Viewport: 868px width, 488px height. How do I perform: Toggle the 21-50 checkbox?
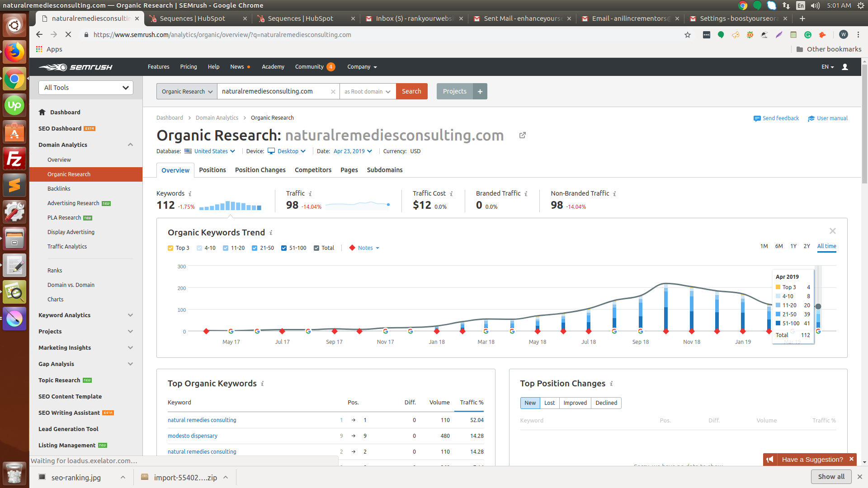pos(255,248)
